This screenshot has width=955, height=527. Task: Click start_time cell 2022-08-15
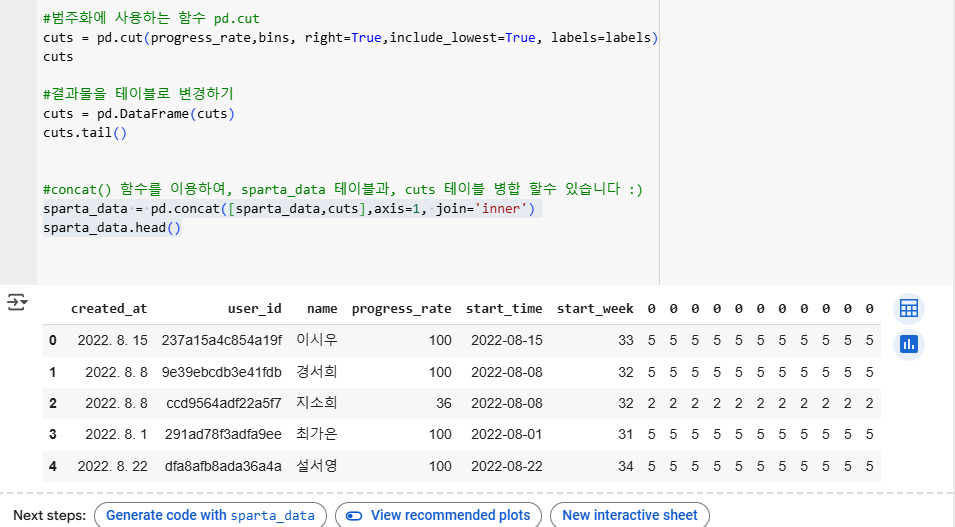[x=507, y=341]
